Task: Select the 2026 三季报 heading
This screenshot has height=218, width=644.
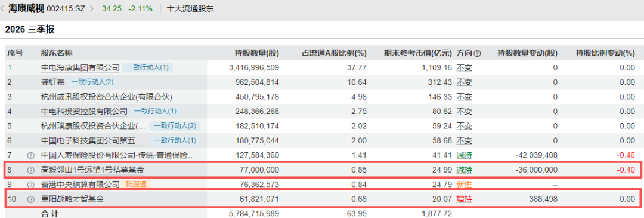Action: click(x=30, y=29)
